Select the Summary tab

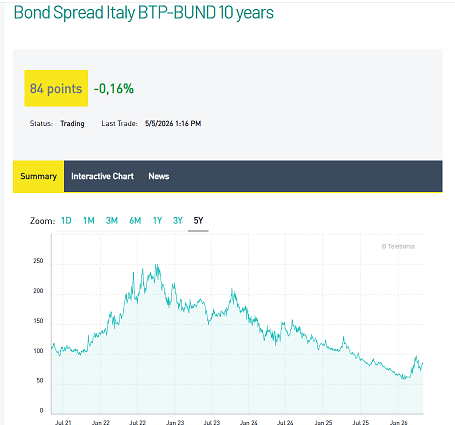point(38,176)
